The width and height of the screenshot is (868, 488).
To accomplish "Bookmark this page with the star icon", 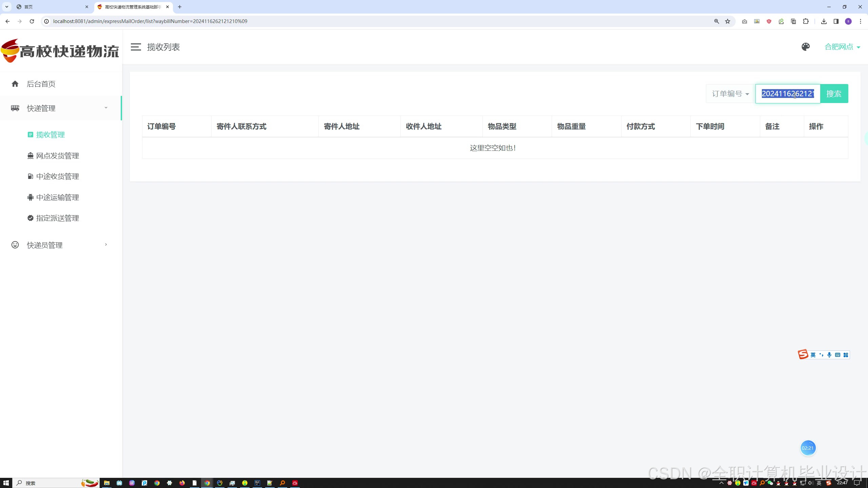I will coord(728,21).
